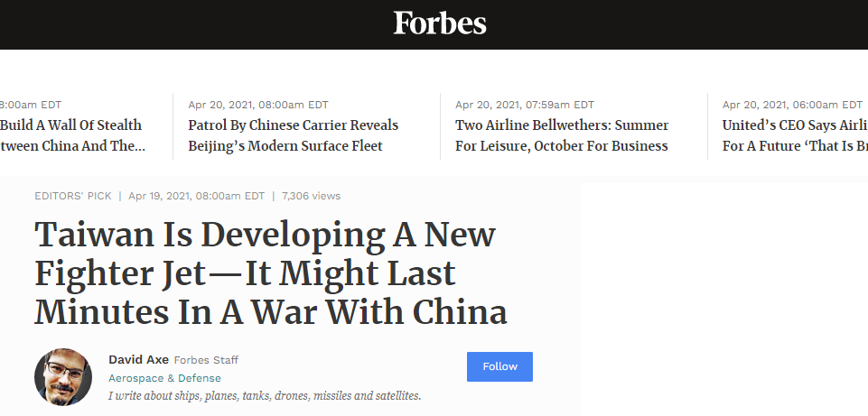Open the Chinese carrier patrol story

[293, 135]
